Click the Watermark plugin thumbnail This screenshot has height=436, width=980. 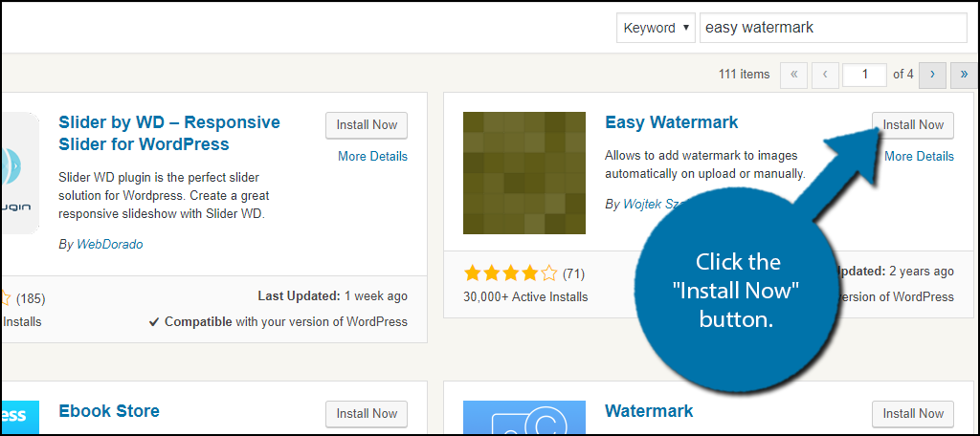coord(524,417)
